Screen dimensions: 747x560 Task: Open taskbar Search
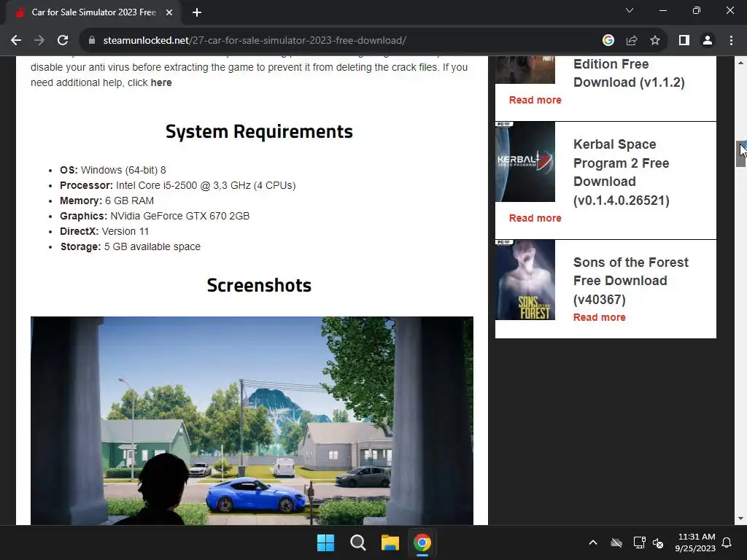pyautogui.click(x=357, y=542)
